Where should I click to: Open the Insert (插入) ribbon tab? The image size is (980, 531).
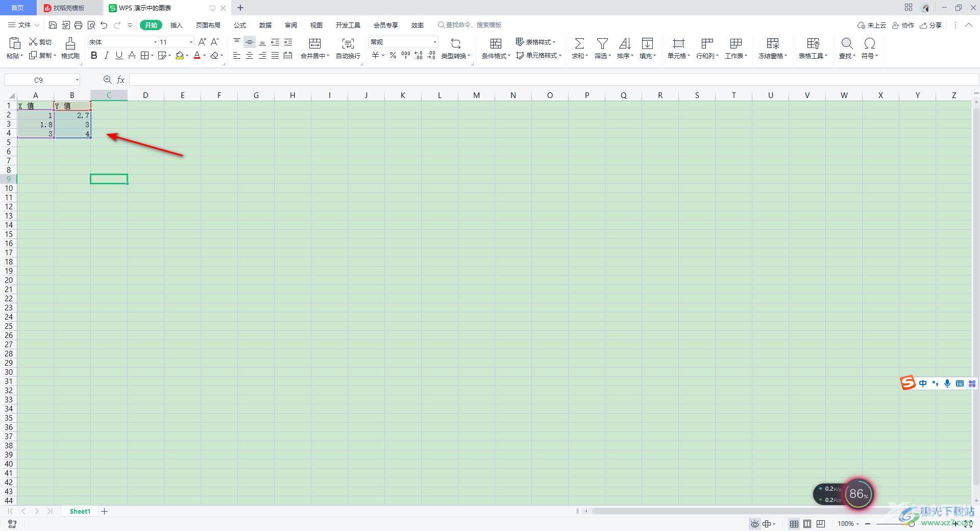(176, 25)
